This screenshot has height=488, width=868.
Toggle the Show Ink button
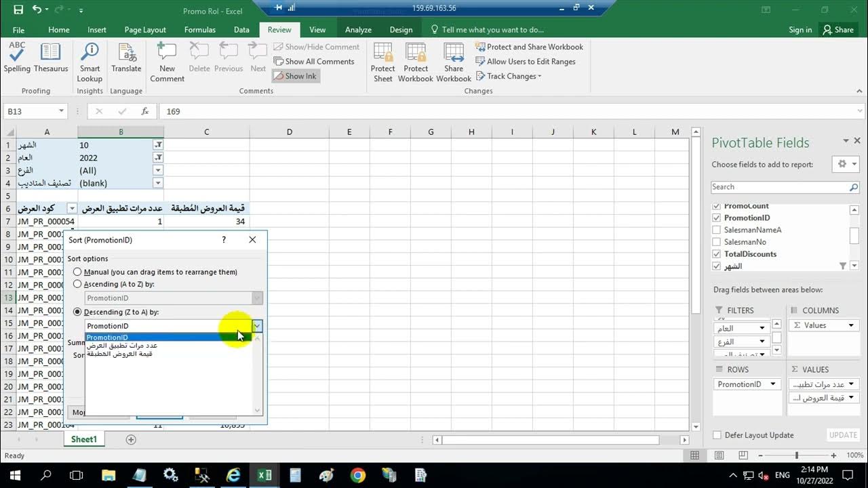295,76
